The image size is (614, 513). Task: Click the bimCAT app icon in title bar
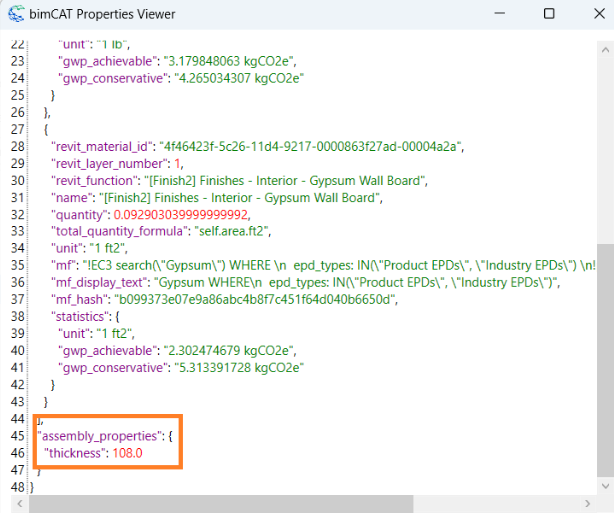click(17, 14)
